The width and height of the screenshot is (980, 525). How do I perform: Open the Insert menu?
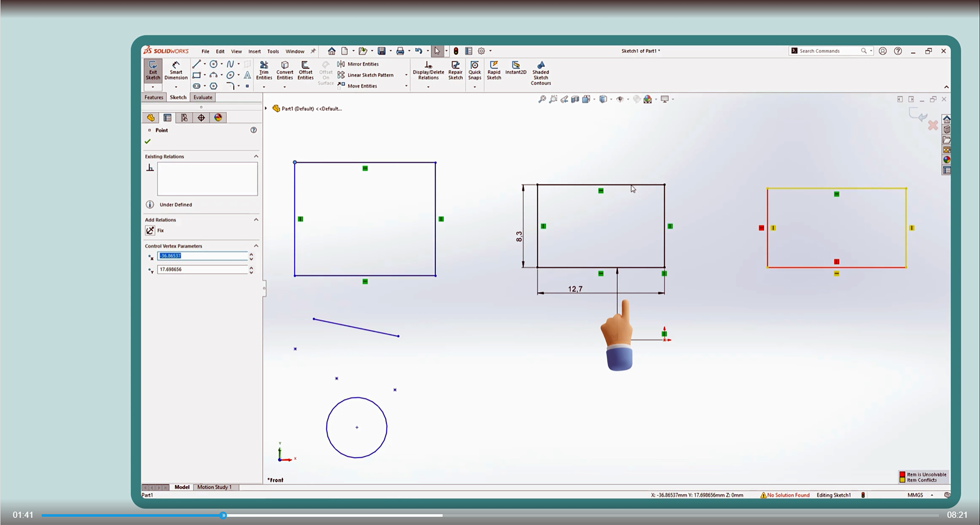254,51
